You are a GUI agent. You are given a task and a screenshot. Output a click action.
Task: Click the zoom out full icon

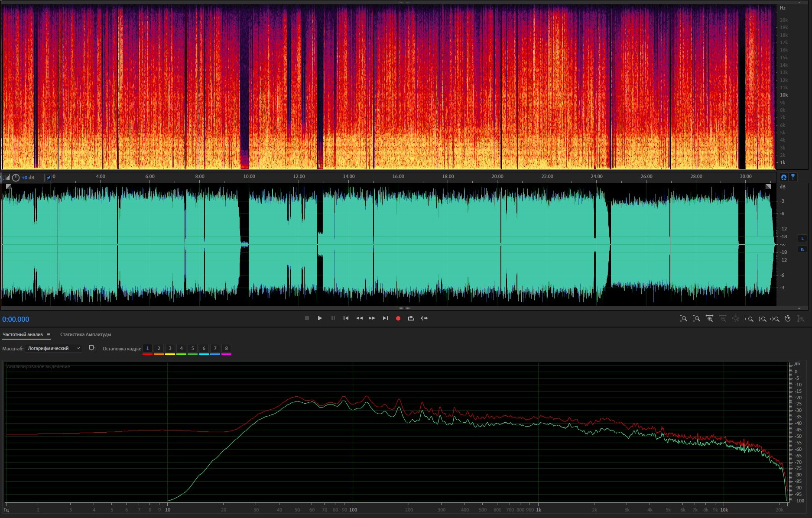click(x=736, y=319)
